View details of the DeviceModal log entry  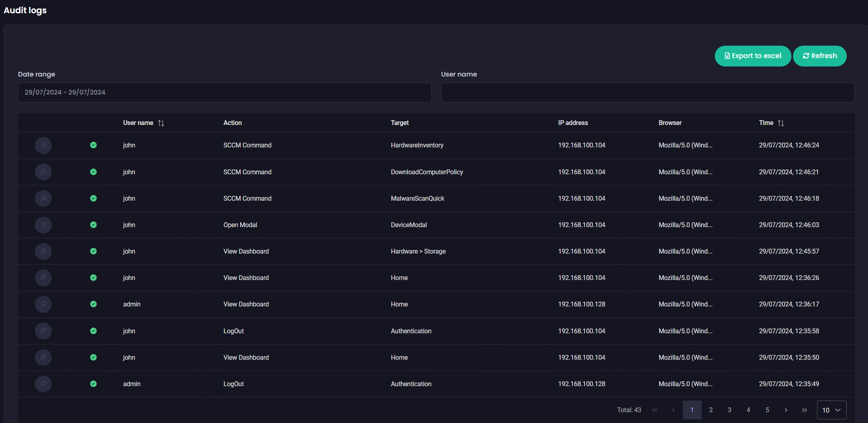click(43, 225)
